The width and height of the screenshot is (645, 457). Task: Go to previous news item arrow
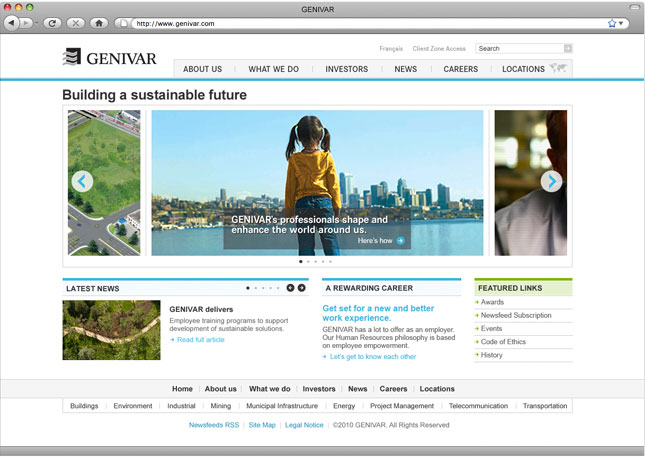pos(290,288)
